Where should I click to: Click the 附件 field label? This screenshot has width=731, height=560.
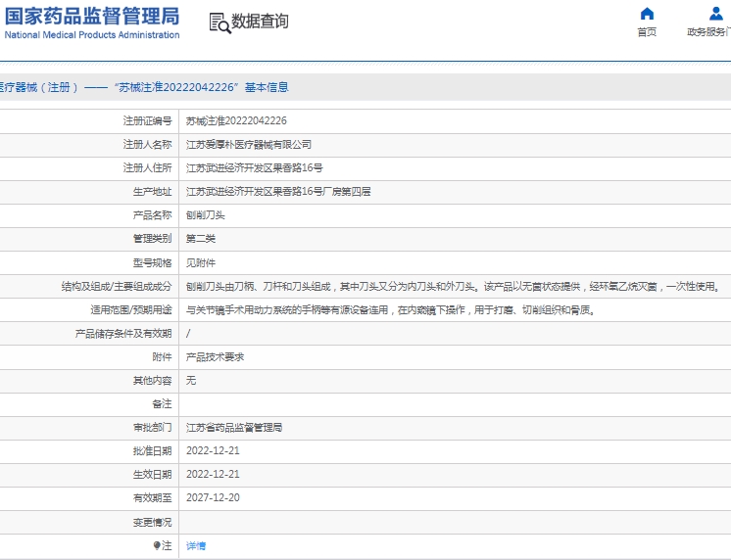tap(162, 357)
